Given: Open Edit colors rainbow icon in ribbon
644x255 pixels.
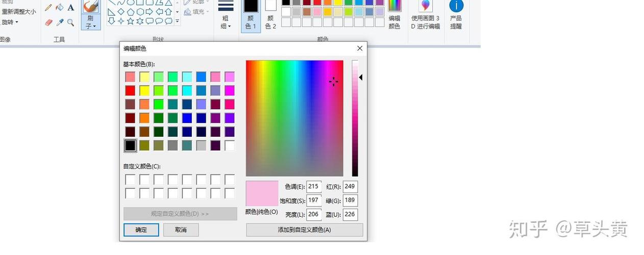Looking at the screenshot, I should pyautogui.click(x=394, y=6).
